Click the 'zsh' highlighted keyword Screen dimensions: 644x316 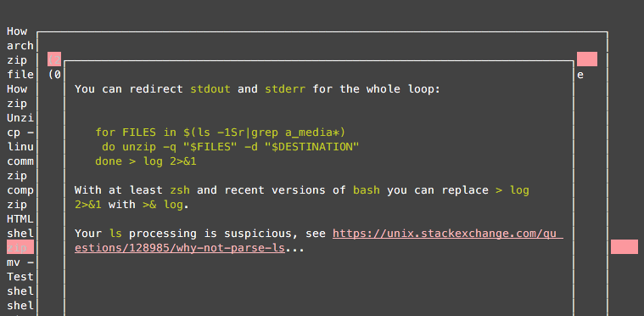coord(180,190)
